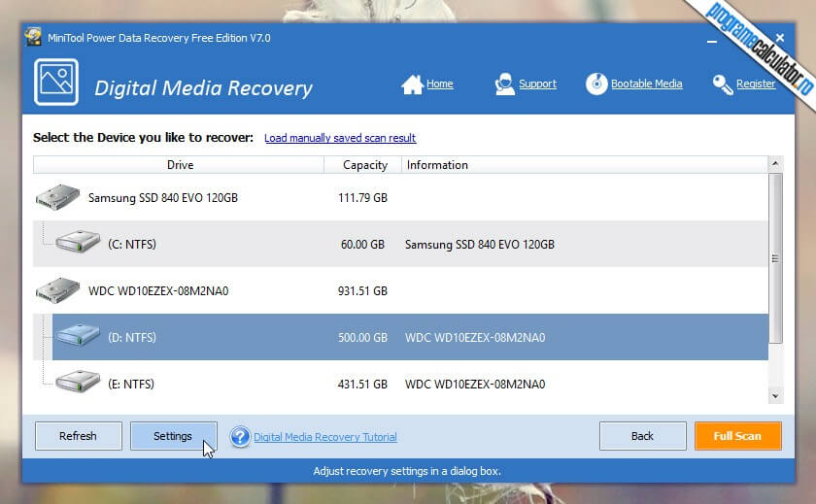Open the Register link
Viewport: 816px width, 504px height.
[x=756, y=84]
